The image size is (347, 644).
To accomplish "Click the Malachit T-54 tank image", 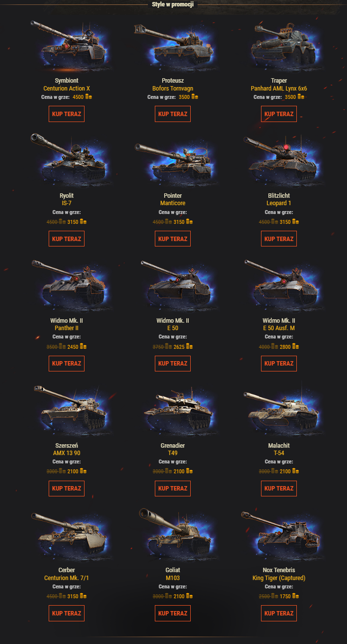I will point(280,407).
